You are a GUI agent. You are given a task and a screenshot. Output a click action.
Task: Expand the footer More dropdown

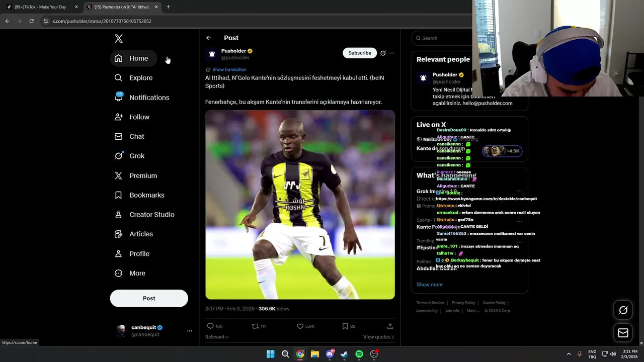[473, 311]
